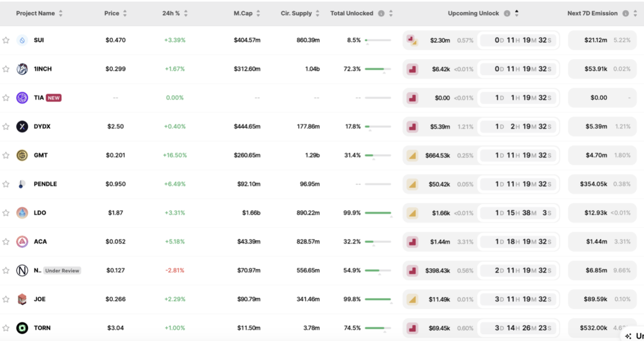
Task: Click JOE's 341.46m circulating supply
Action: click(x=308, y=299)
